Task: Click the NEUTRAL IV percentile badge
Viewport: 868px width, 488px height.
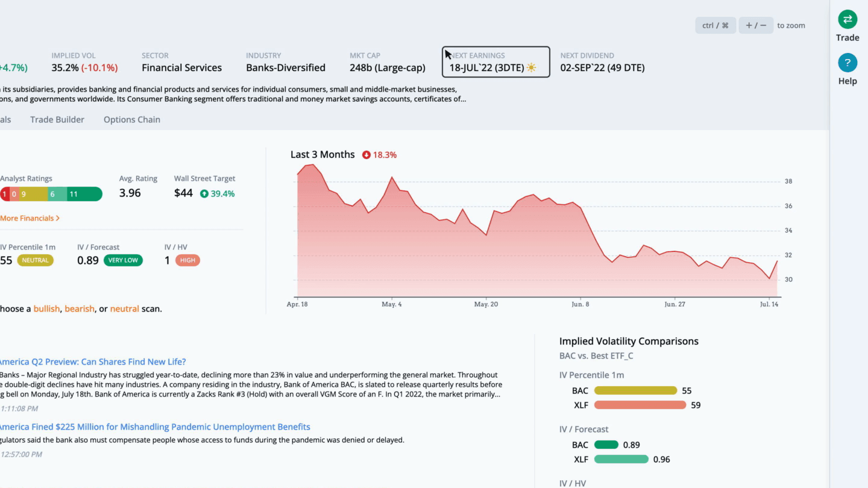Action: click(36, 260)
